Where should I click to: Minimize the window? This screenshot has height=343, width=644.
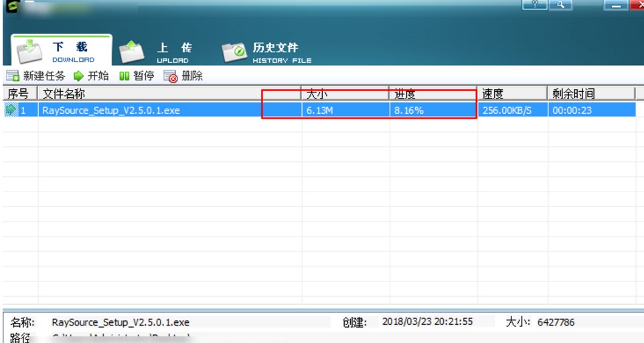616,5
